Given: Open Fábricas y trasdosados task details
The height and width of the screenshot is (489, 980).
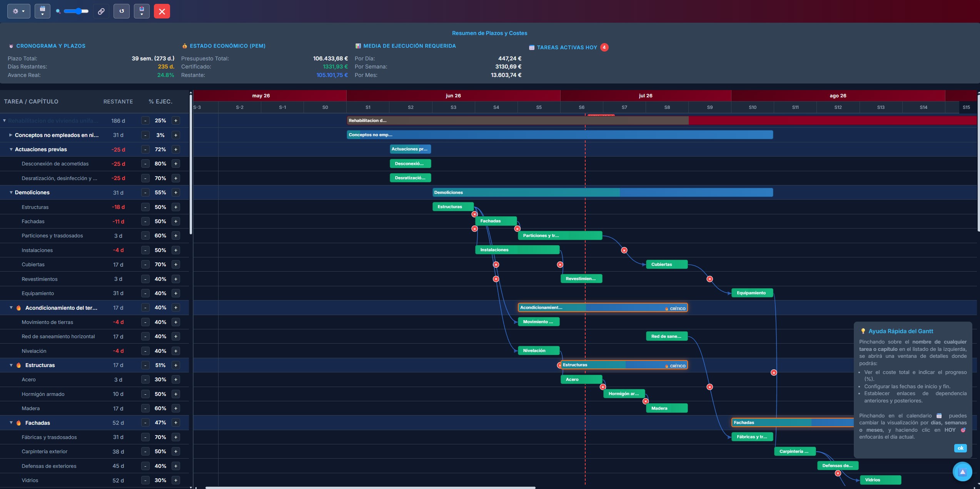Looking at the screenshot, I should pos(49,437).
